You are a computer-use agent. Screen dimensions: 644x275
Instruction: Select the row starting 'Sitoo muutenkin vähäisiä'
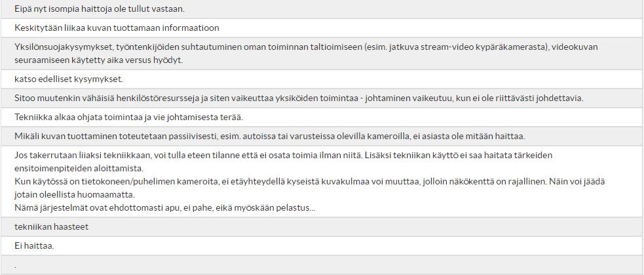322,98
